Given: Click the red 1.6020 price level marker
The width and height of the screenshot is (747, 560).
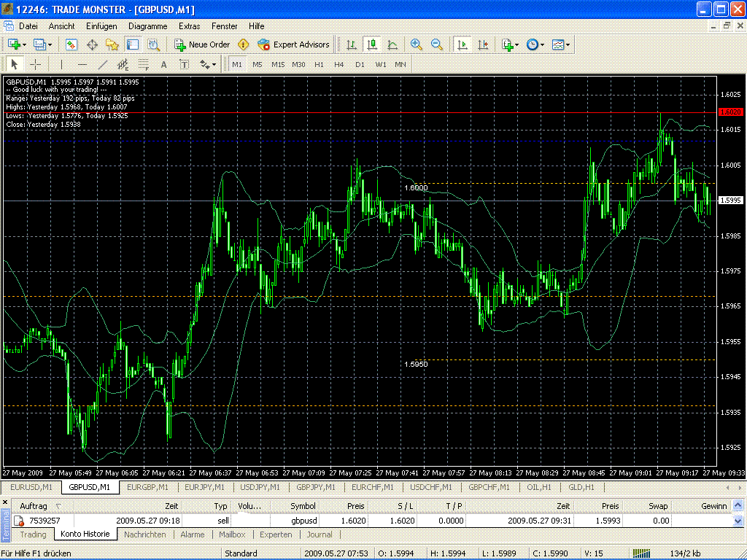Looking at the screenshot, I should coord(730,112).
